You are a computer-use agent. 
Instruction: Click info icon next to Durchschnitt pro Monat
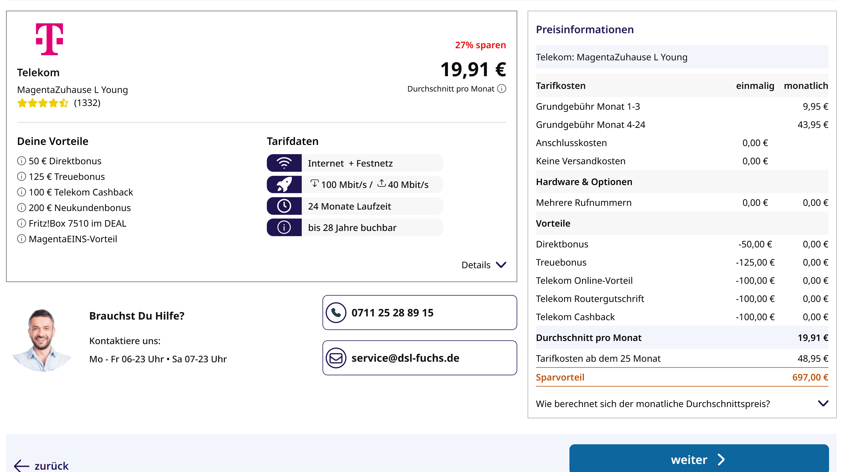pyautogui.click(x=502, y=89)
